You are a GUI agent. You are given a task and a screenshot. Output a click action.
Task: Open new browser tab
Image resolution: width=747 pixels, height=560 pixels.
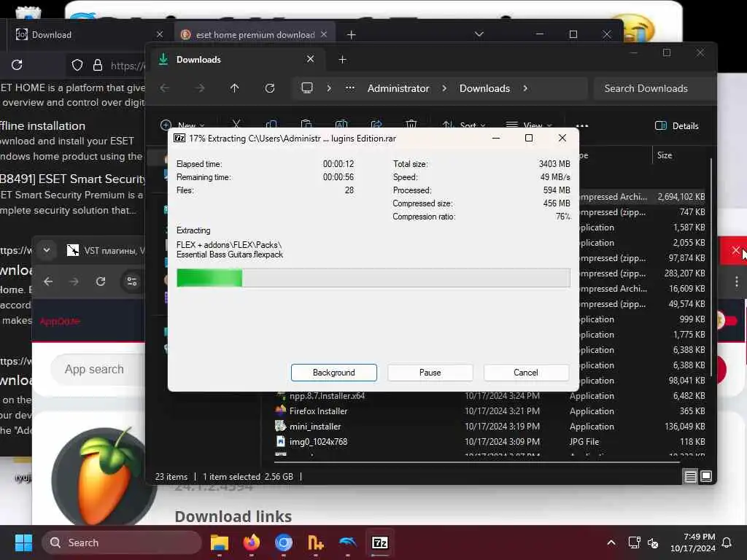click(351, 35)
